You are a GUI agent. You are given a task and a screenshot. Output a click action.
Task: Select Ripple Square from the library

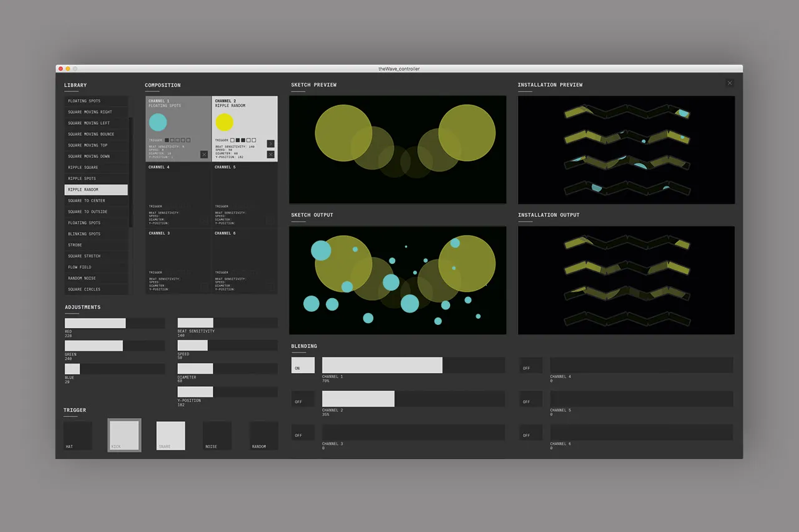[x=96, y=167]
